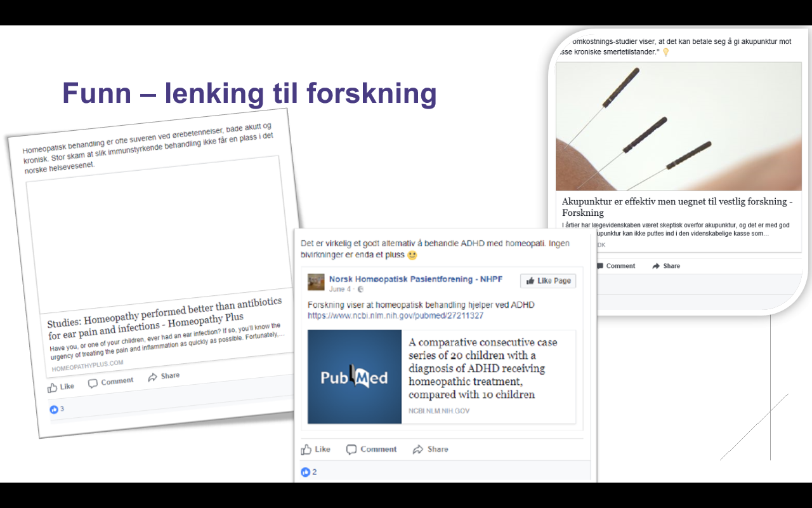
Task: Click the Share arrow under acupuncture post
Action: click(x=656, y=266)
